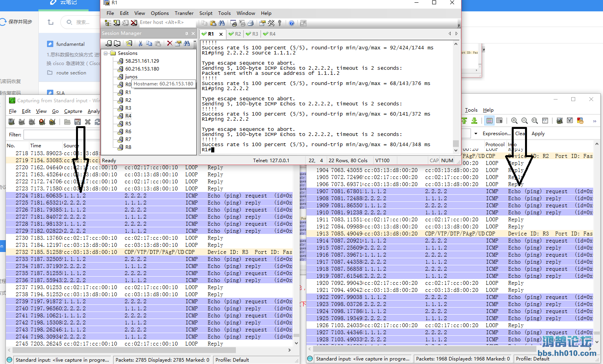Open the SecureCRT toolbar options dropdown arrow

pos(459,25)
